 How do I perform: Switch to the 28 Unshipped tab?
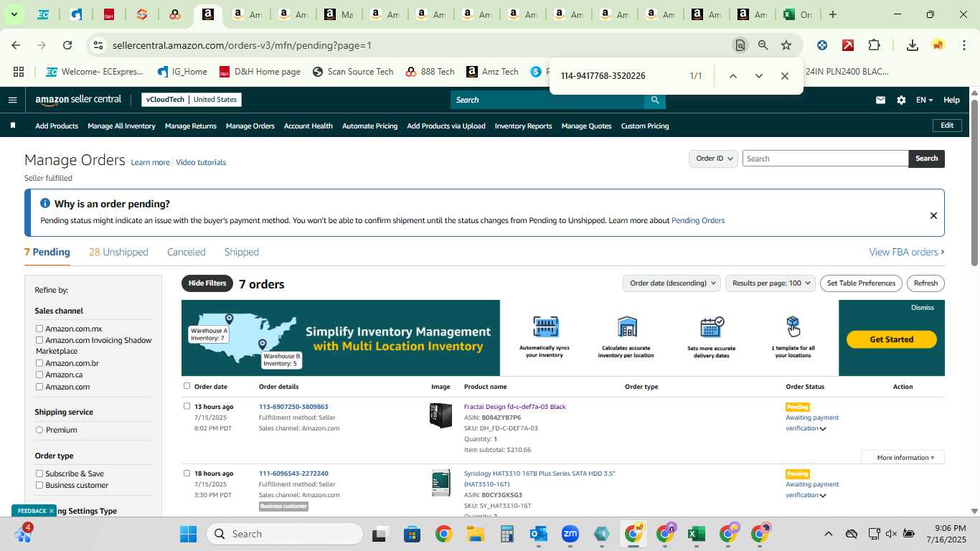(118, 252)
